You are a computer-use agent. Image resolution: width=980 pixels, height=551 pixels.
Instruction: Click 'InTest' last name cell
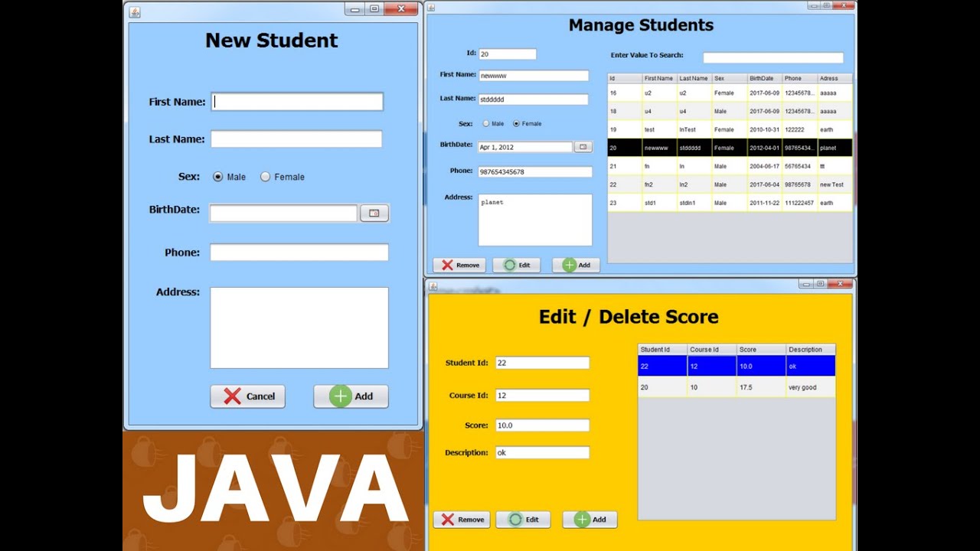pyautogui.click(x=694, y=129)
